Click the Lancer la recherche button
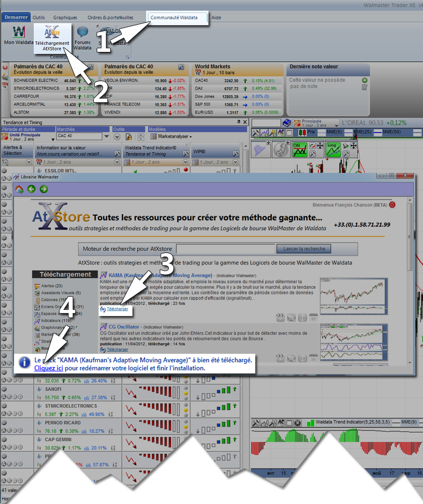 click(x=304, y=249)
